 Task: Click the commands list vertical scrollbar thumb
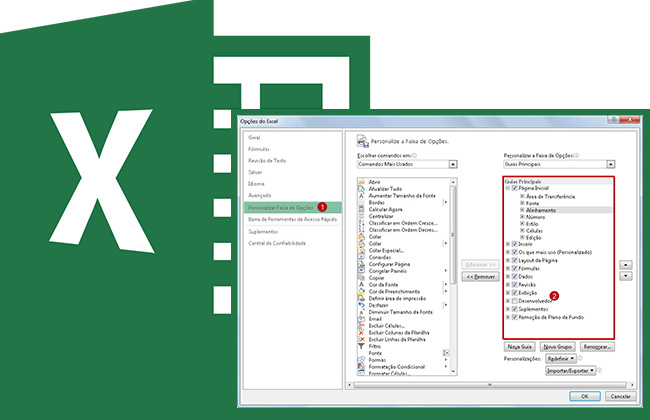(x=453, y=235)
